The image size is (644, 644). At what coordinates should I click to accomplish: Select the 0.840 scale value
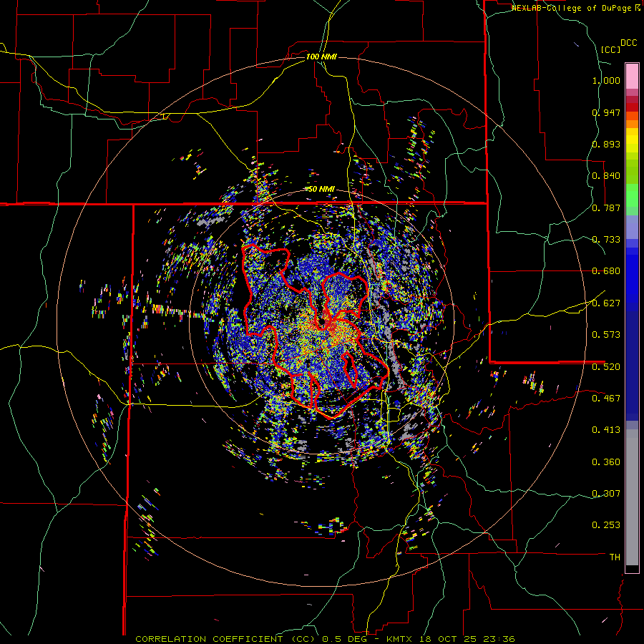click(606, 176)
